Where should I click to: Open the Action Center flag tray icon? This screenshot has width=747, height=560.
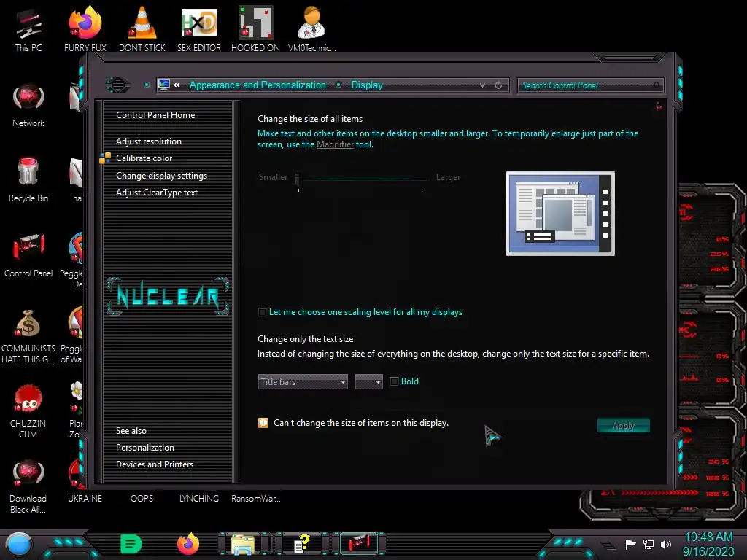pos(630,544)
